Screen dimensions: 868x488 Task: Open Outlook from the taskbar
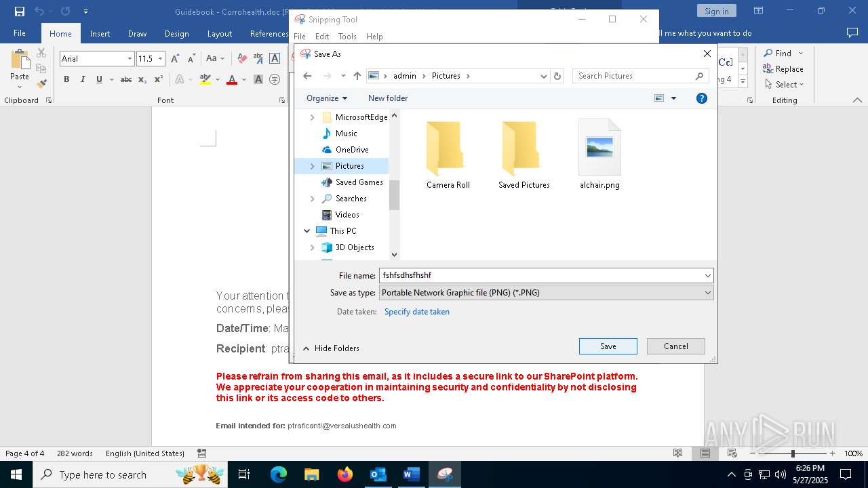378,474
